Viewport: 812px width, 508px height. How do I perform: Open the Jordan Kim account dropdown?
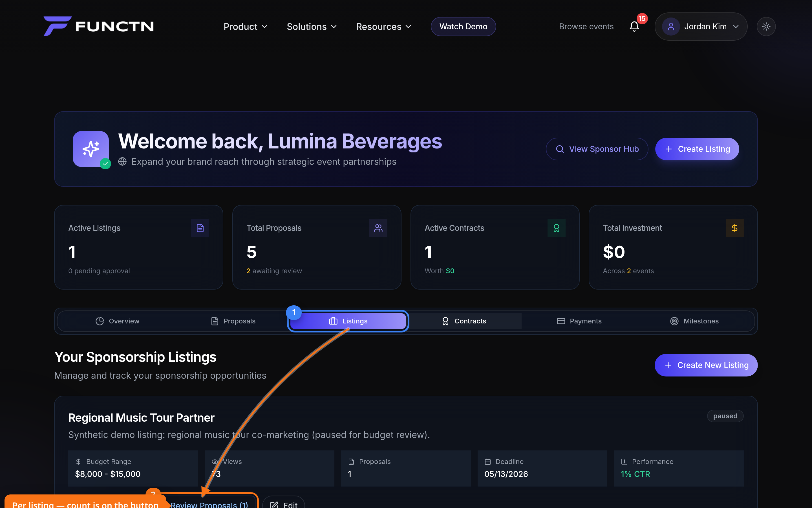[701, 27]
